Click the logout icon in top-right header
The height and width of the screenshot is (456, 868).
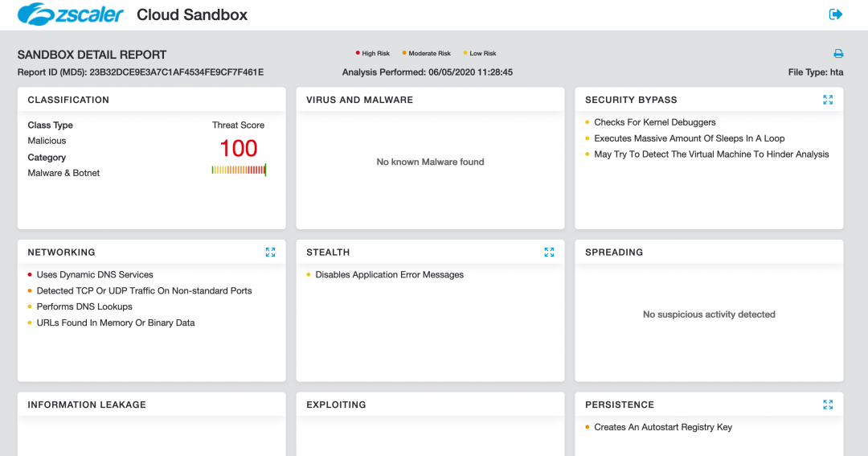(x=836, y=14)
